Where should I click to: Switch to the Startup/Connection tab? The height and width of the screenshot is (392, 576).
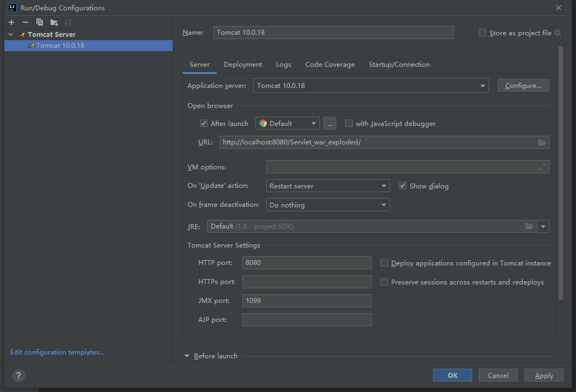(x=399, y=65)
